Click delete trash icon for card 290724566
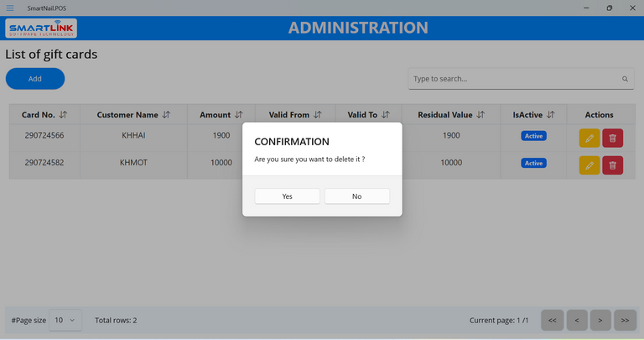Viewport: 644px width, 340px height. [x=613, y=139]
